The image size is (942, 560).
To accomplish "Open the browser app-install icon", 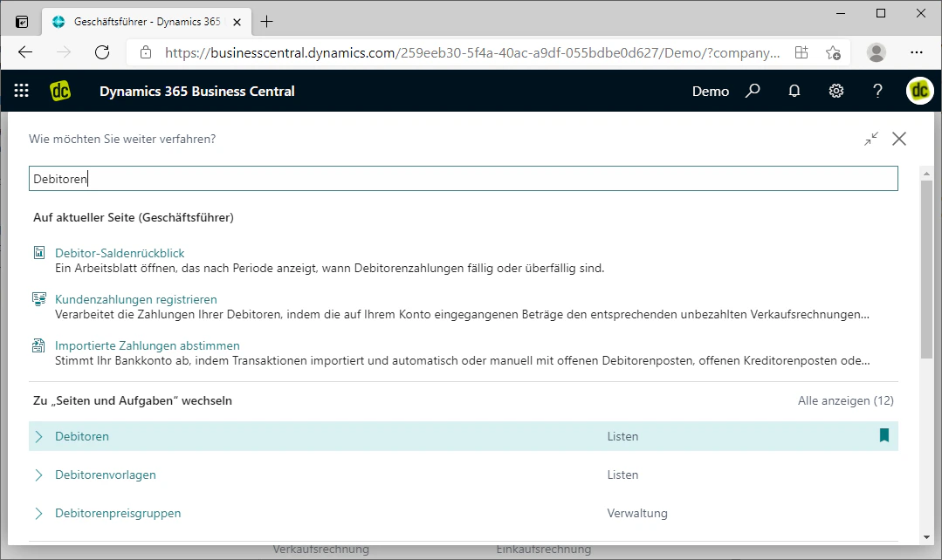I will coord(801,52).
